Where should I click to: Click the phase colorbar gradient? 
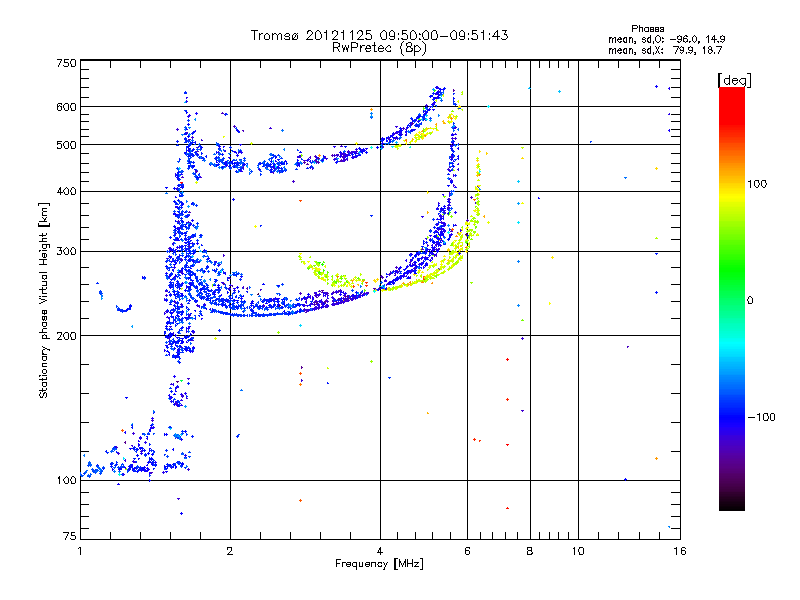point(732,298)
